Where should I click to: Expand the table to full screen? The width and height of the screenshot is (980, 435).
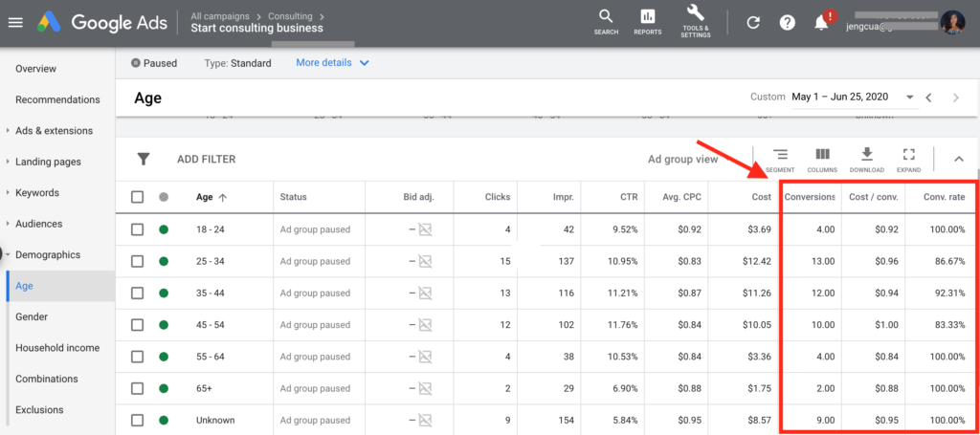(909, 160)
